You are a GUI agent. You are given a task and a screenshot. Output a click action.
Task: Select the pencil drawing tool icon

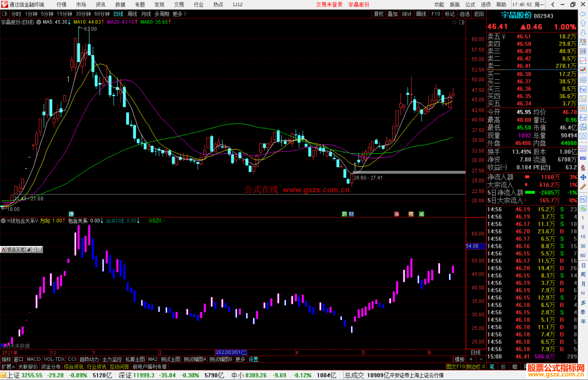[583, 187]
